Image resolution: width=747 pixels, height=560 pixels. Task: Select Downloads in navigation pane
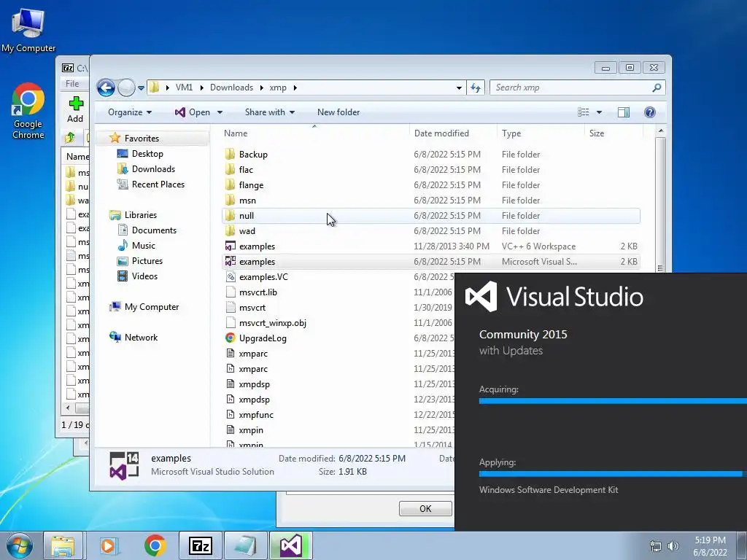click(x=153, y=169)
